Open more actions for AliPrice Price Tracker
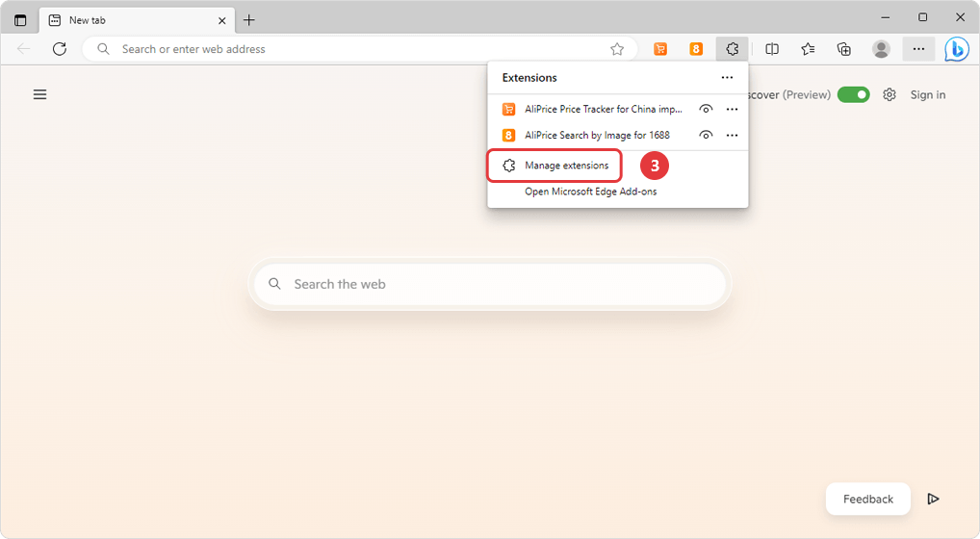The width and height of the screenshot is (980, 539). 732,109
